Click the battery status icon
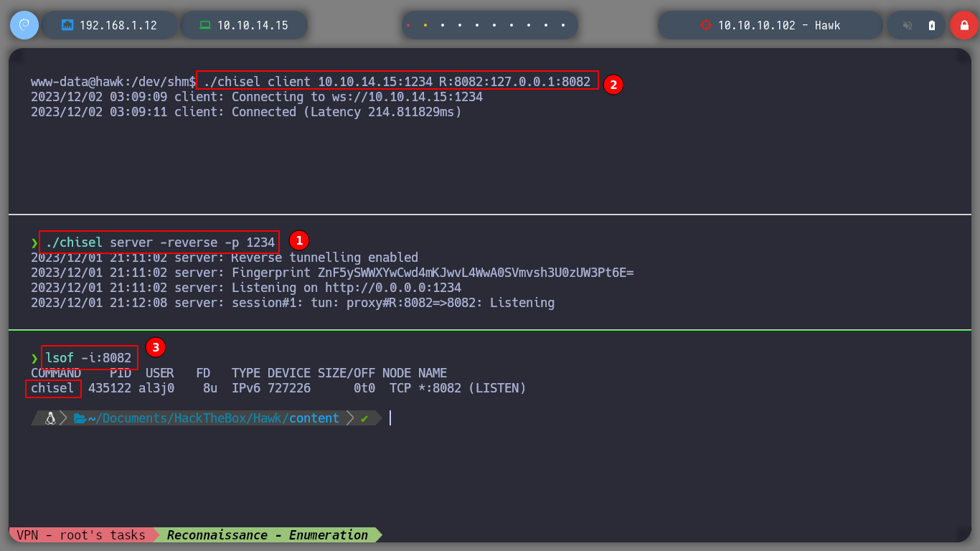The height and width of the screenshot is (551, 980). point(932,25)
